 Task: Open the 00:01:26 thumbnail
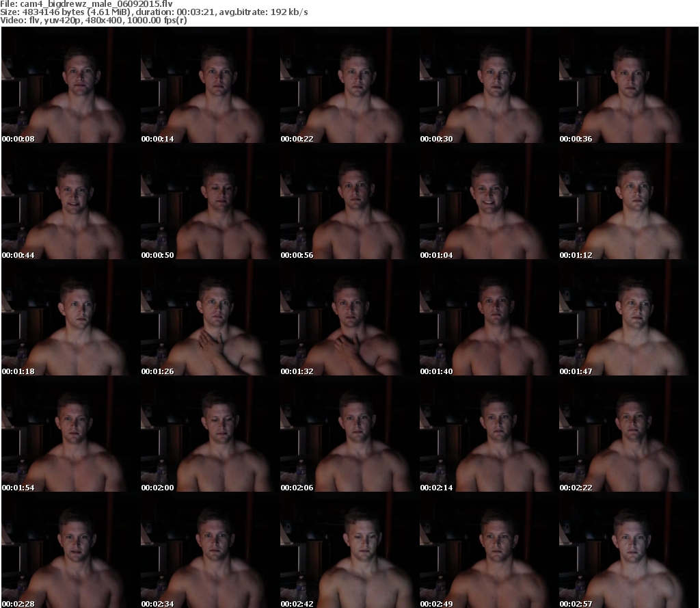click(x=211, y=317)
